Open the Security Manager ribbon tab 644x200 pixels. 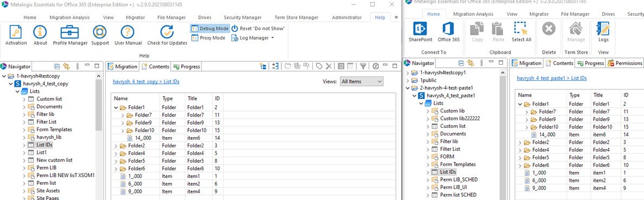[242, 18]
